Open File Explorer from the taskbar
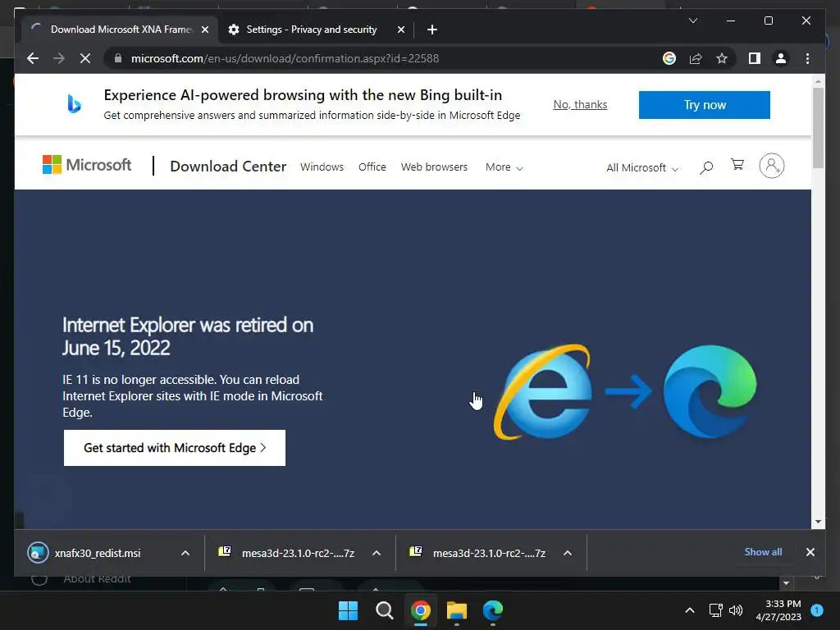The width and height of the screenshot is (840, 630). pyautogui.click(x=457, y=610)
